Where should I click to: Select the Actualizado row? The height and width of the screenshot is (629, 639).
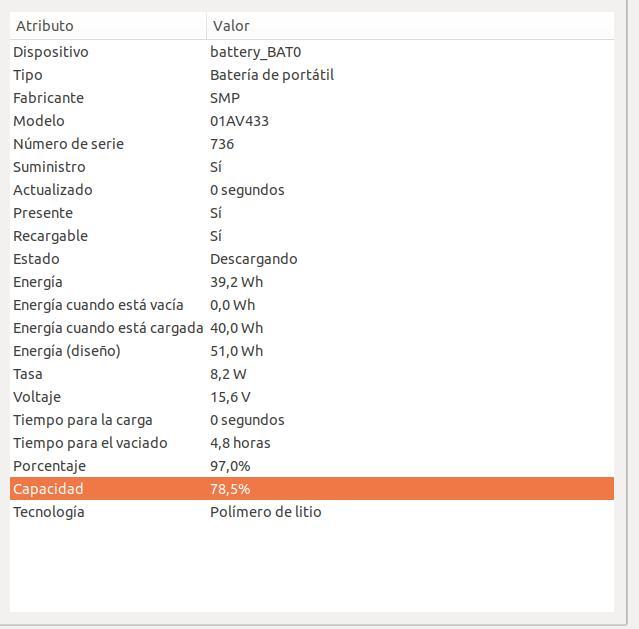[x=312, y=190]
